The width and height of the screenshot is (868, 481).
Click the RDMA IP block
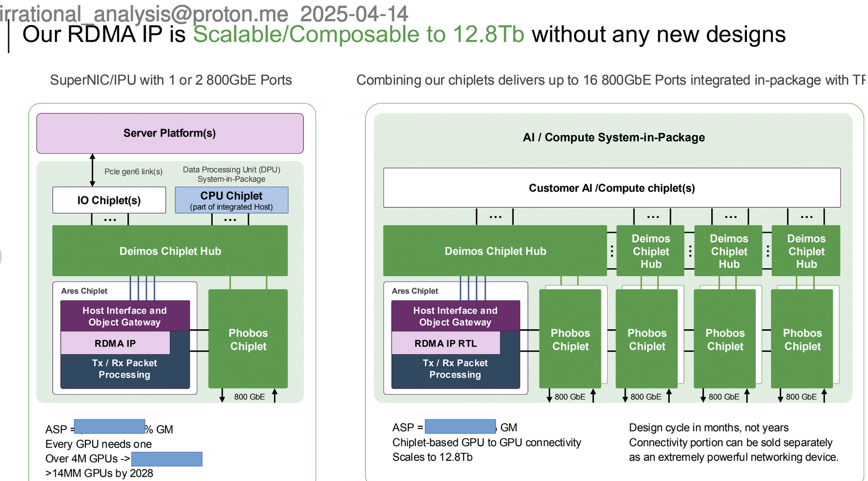(115, 343)
